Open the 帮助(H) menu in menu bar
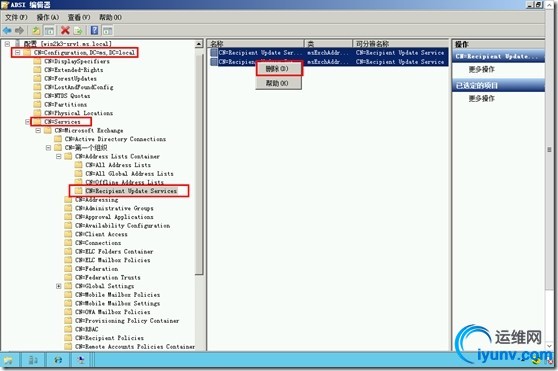 pyautogui.click(x=110, y=17)
